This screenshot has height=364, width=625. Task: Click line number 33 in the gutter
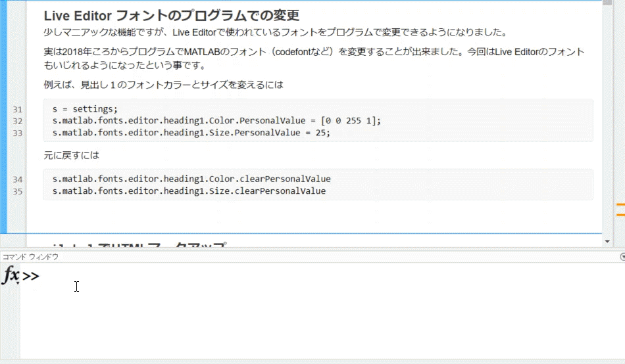pyautogui.click(x=18, y=133)
